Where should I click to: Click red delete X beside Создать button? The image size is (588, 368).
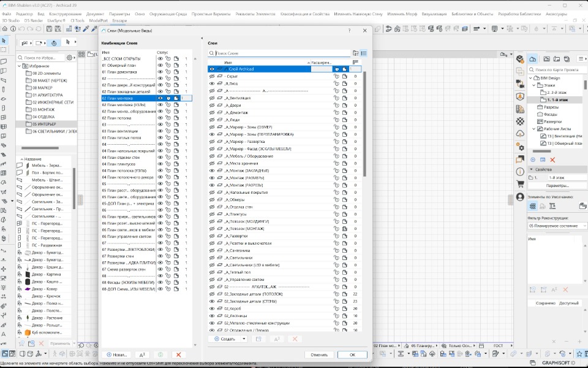295,339
